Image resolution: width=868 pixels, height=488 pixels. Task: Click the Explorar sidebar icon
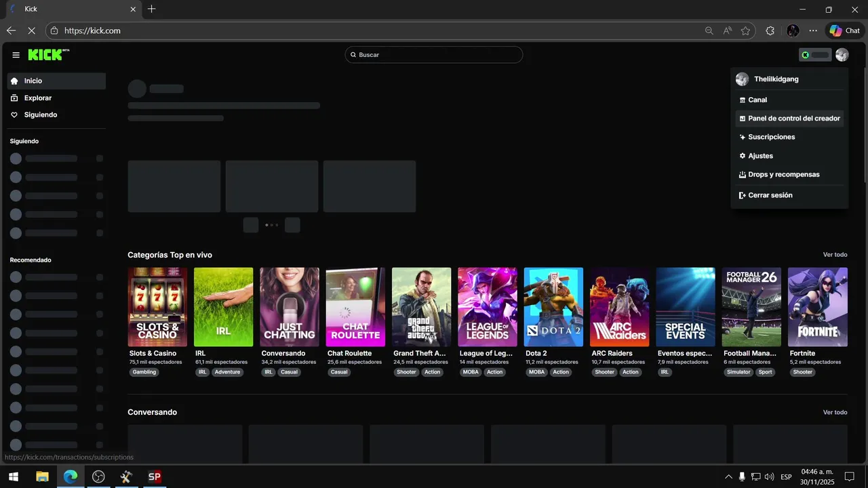click(x=14, y=98)
